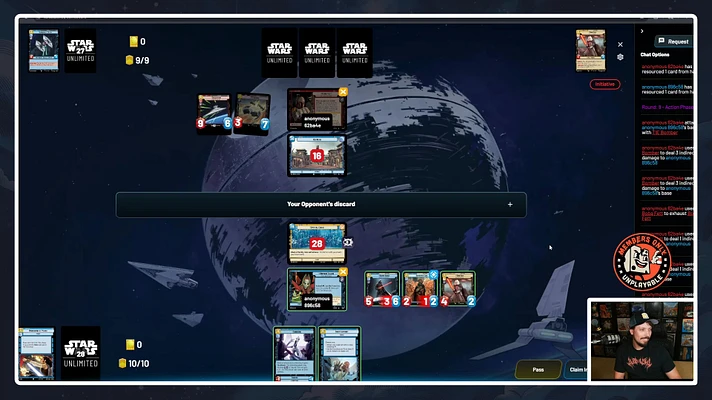Click your leader card anonymous 896c58
This screenshot has height=400, width=712.
pyautogui.click(x=316, y=289)
